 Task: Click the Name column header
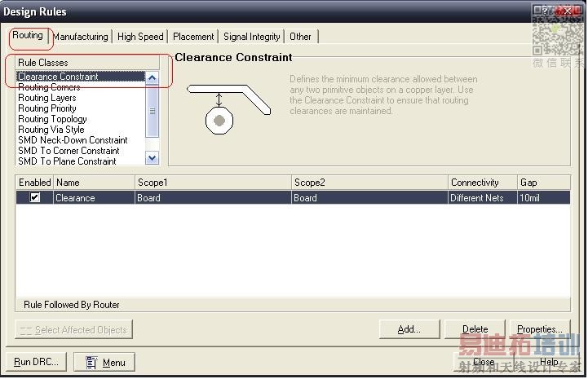tap(94, 183)
